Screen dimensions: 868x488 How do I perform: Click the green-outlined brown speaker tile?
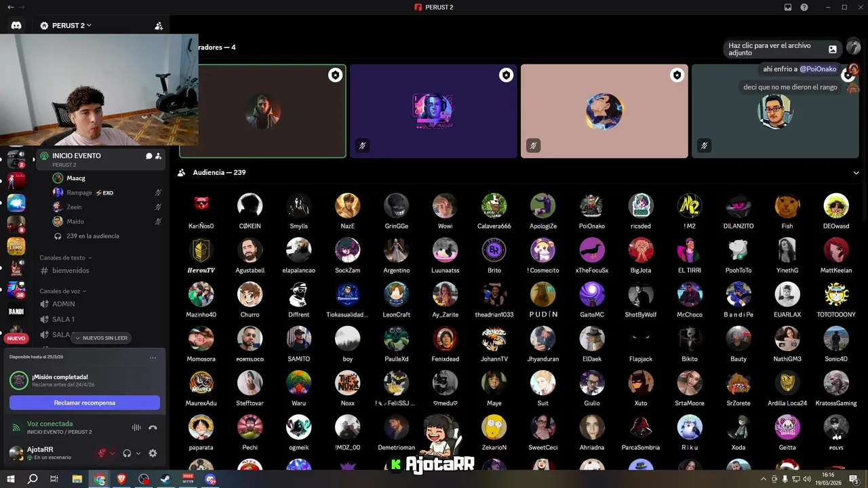point(263,111)
